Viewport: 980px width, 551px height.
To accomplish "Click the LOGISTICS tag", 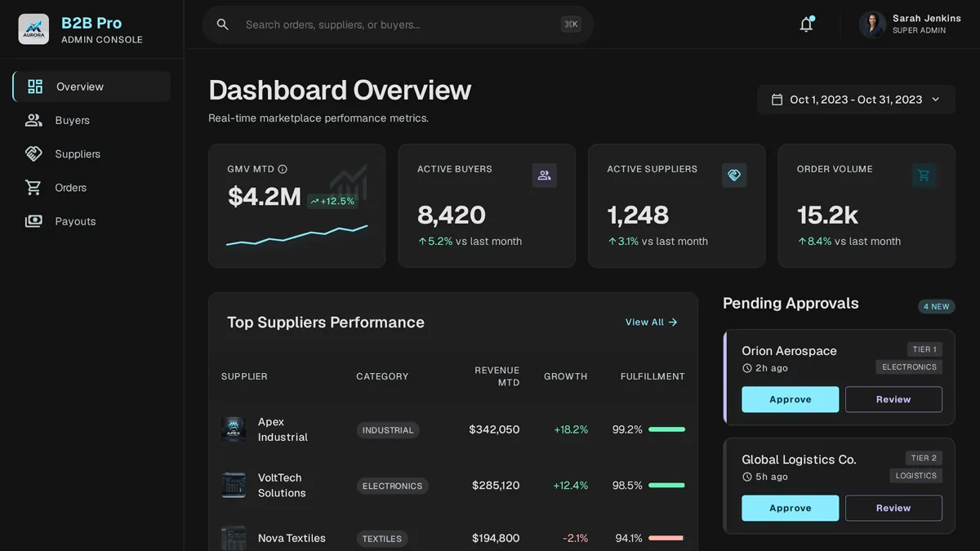I will point(916,476).
